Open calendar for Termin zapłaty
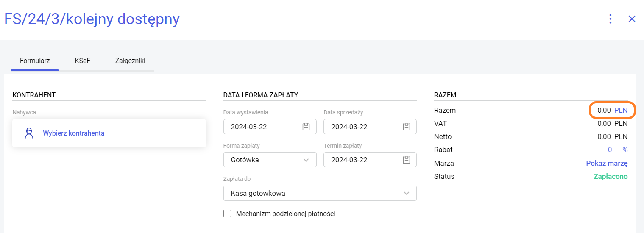Viewport: 644px width, 233px height. click(406, 160)
